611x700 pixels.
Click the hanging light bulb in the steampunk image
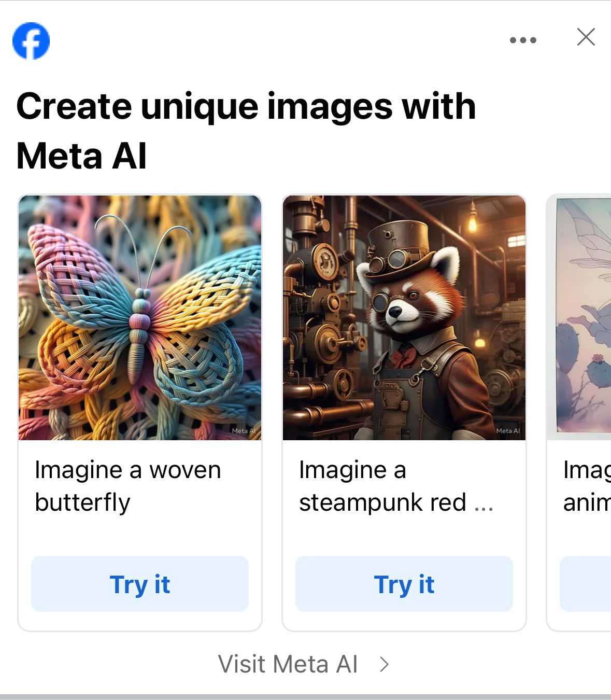point(473,220)
